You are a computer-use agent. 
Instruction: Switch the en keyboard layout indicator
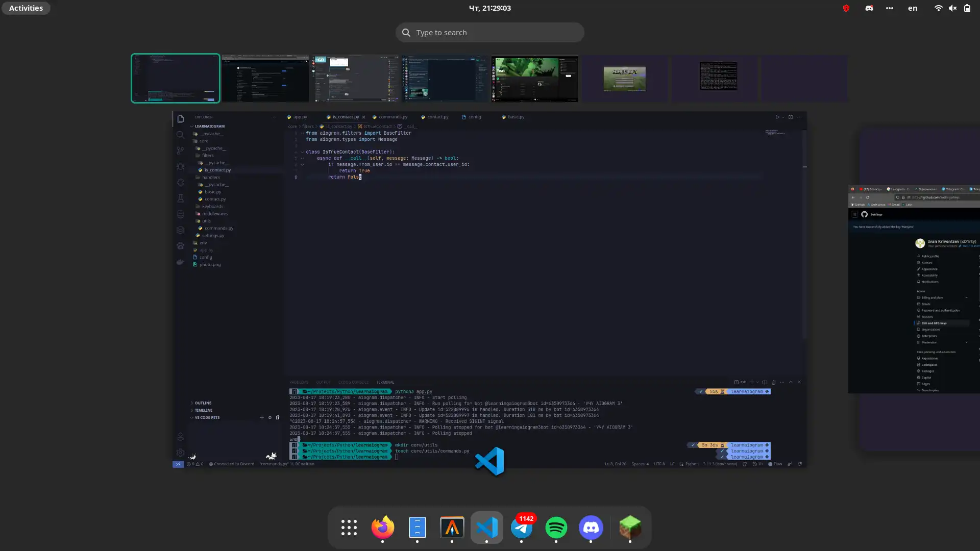pos(913,8)
